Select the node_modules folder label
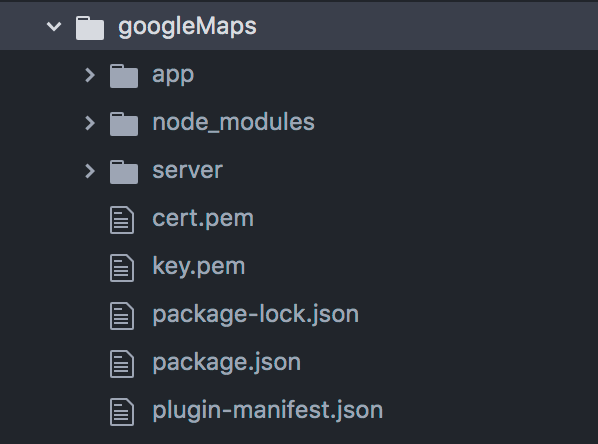The image size is (598, 444). [233, 122]
